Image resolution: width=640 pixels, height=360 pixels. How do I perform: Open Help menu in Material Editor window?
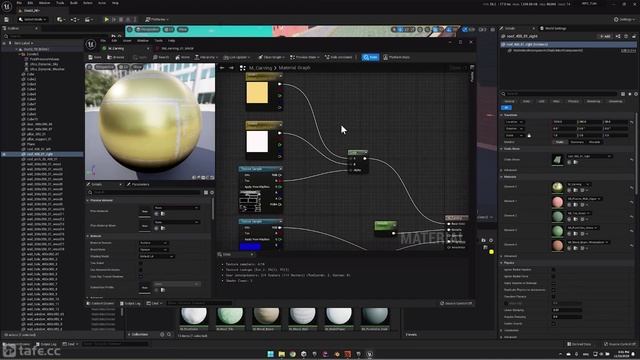[172, 40]
